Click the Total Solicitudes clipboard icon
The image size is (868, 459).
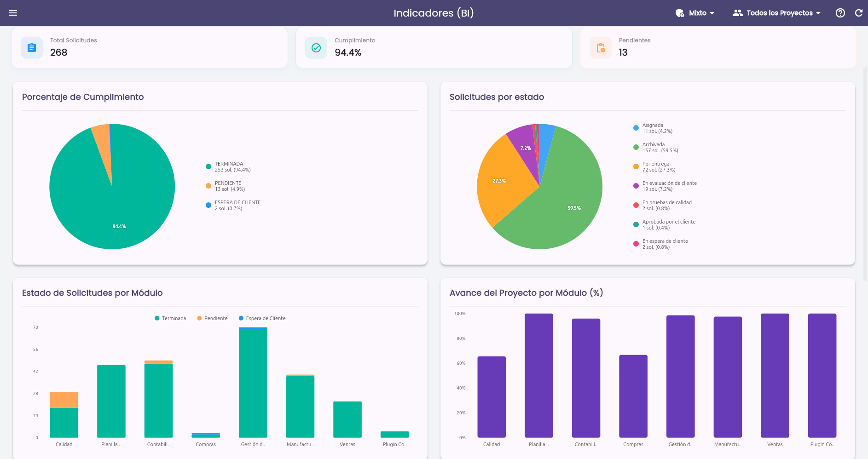click(32, 47)
